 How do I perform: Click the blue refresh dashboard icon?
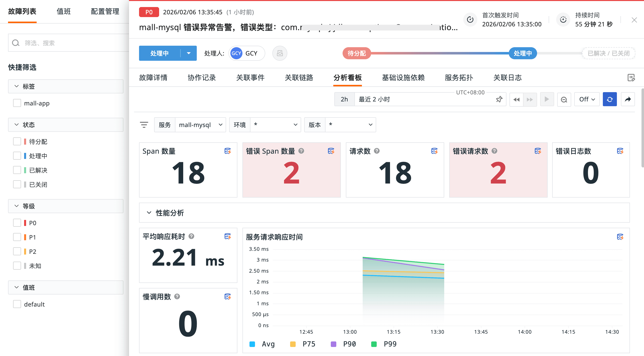610,99
